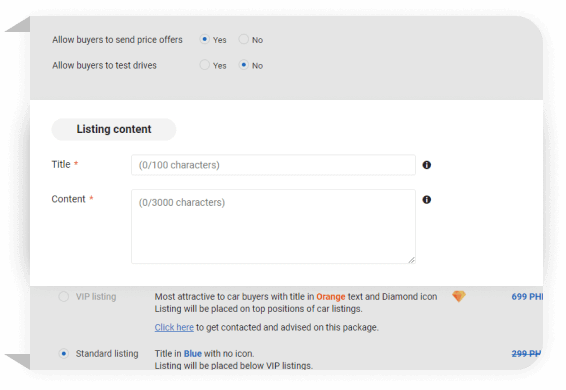Click the info icon beside Title field

point(427,165)
